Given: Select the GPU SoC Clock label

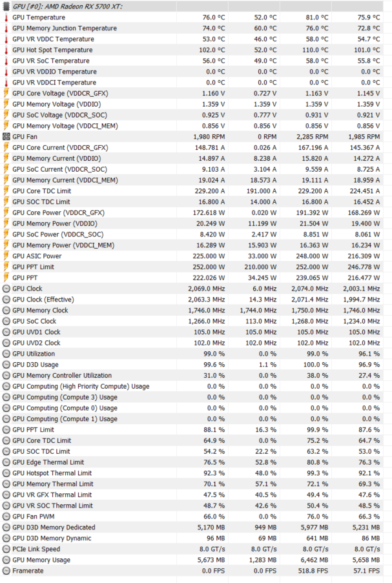Looking at the screenshot, I should tap(34, 322).
